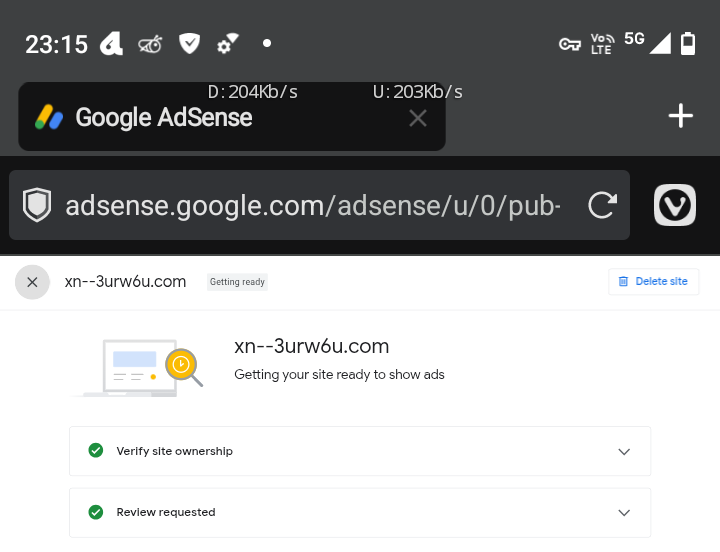Click the xn--3urw6u.com heading text
Screen dimensions: 720x552
pyautogui.click(x=311, y=347)
